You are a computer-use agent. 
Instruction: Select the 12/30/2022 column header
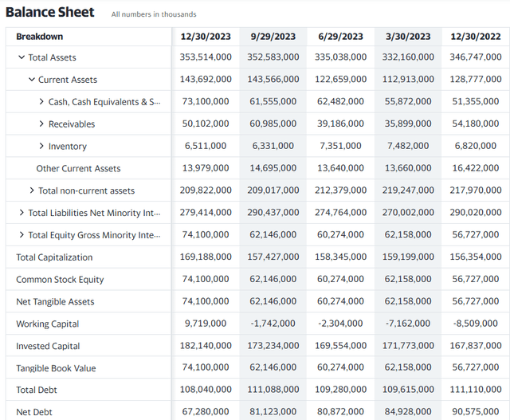tap(476, 37)
